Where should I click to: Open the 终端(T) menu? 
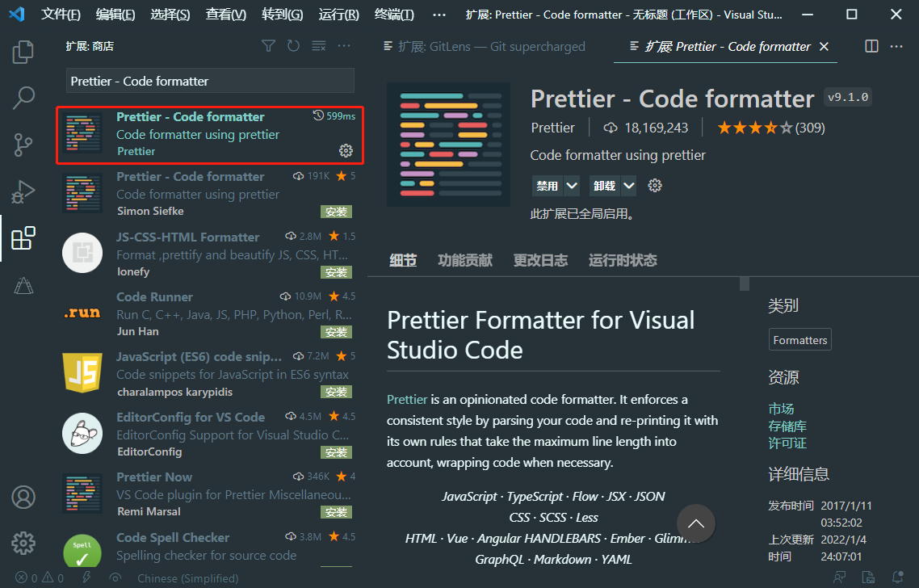click(394, 15)
